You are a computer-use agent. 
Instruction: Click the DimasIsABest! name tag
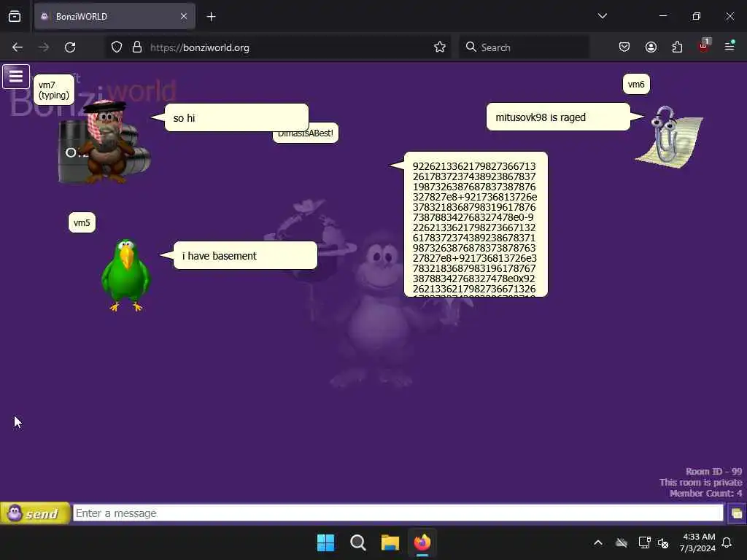[306, 135]
